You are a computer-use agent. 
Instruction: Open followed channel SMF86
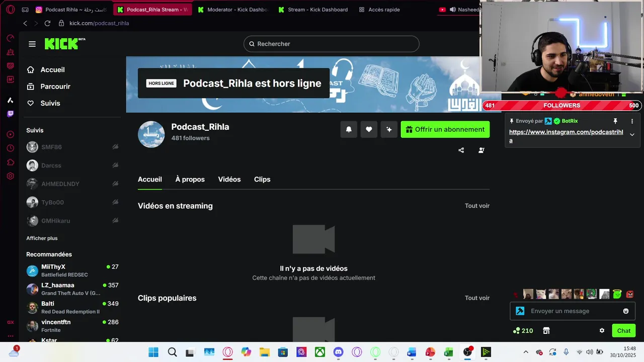(72, 147)
